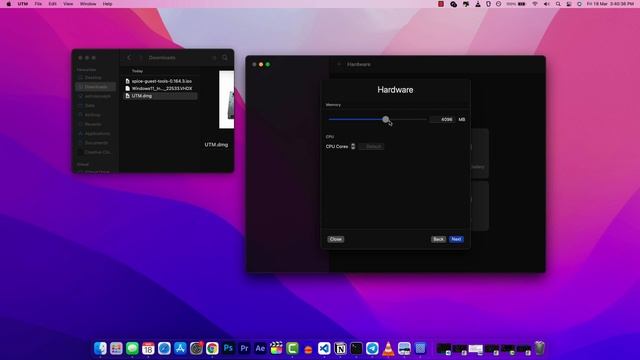Launch Premiere Pro from the Dock
Image resolution: width=640 pixels, height=360 pixels.
[244, 348]
